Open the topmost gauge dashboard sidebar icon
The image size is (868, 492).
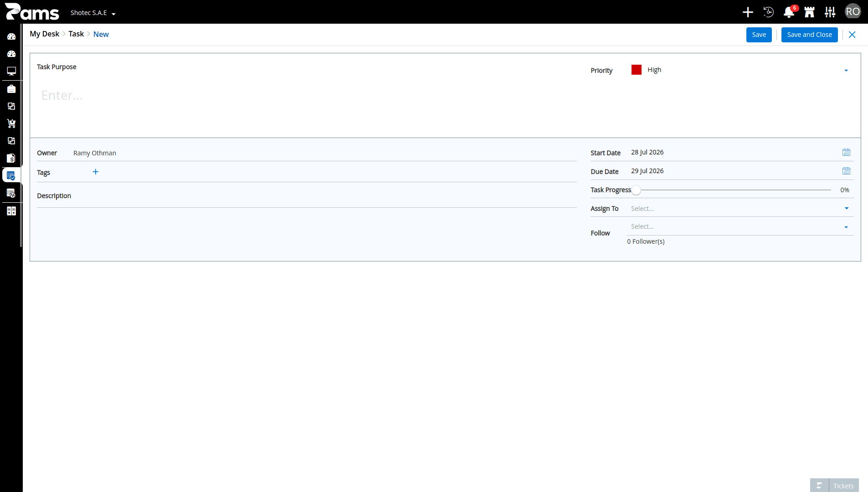[11, 36]
